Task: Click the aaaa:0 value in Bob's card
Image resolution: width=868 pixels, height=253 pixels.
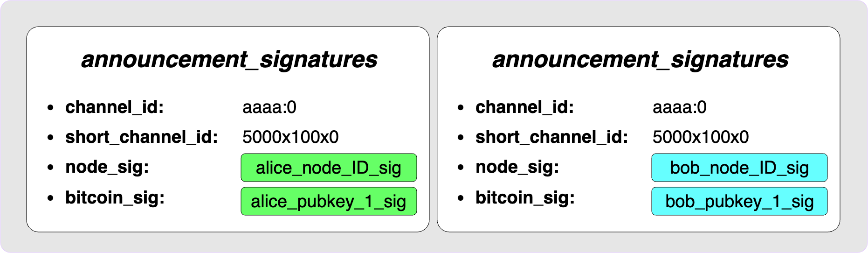Action: point(680,107)
